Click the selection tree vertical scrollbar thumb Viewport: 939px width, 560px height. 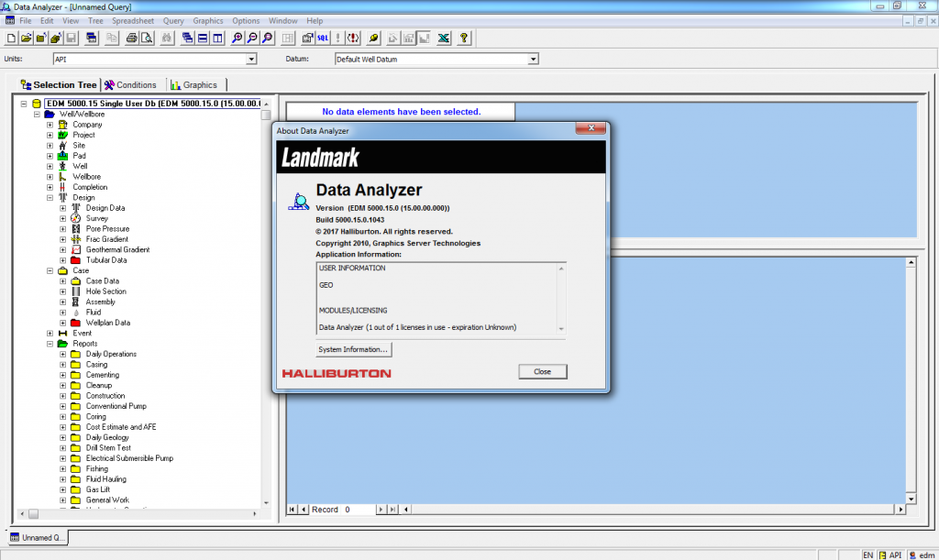(266, 115)
